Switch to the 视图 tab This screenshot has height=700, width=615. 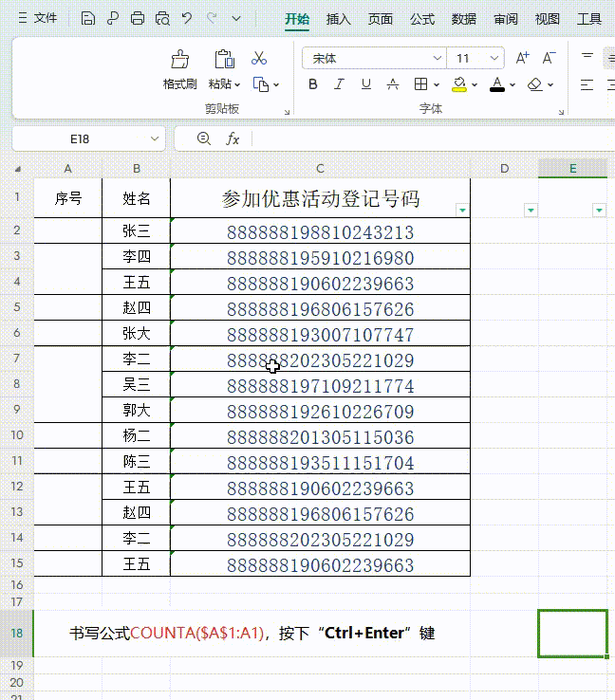pyautogui.click(x=547, y=19)
